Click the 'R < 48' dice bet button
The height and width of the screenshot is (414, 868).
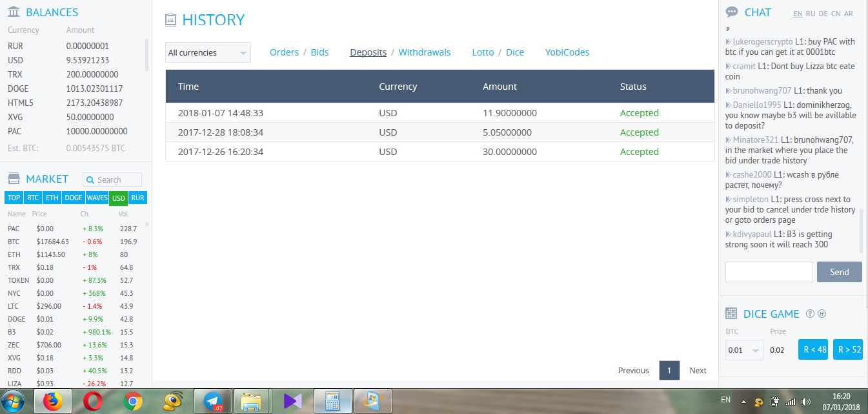point(812,349)
